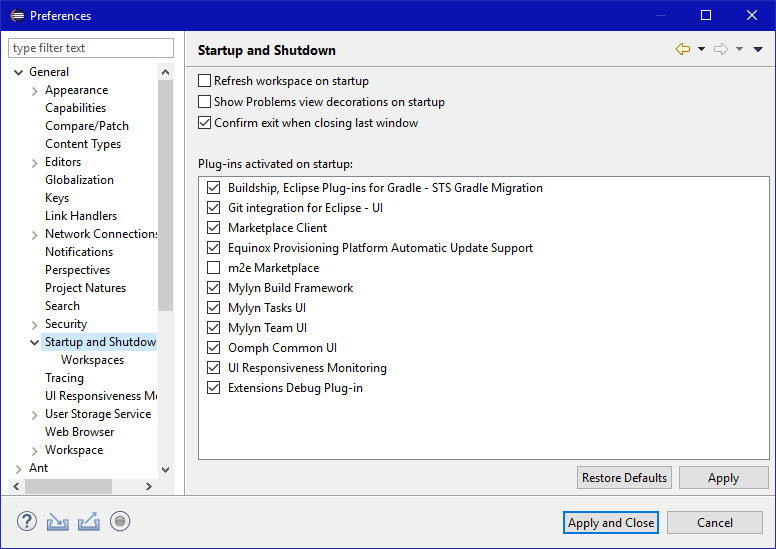Uncheck Buildship STS Gradle Migration plug-in
Screen dimensions: 776x549
pyautogui.click(x=213, y=188)
